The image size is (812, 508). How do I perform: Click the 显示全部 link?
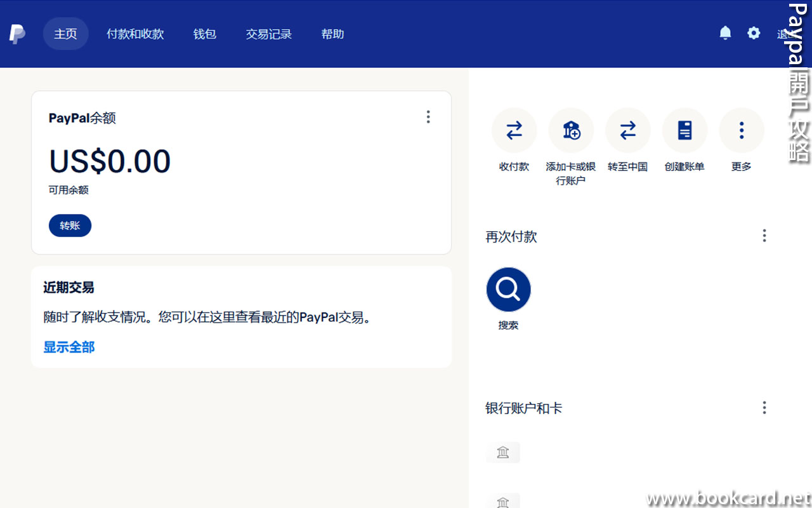pos(69,347)
